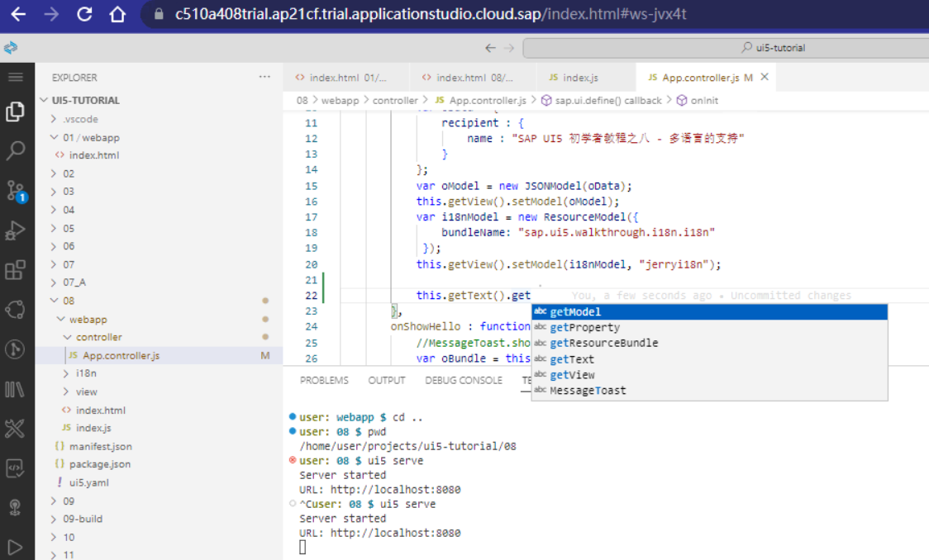Navigate back using editor history arrow
This screenshot has height=560, width=929.
(490, 48)
